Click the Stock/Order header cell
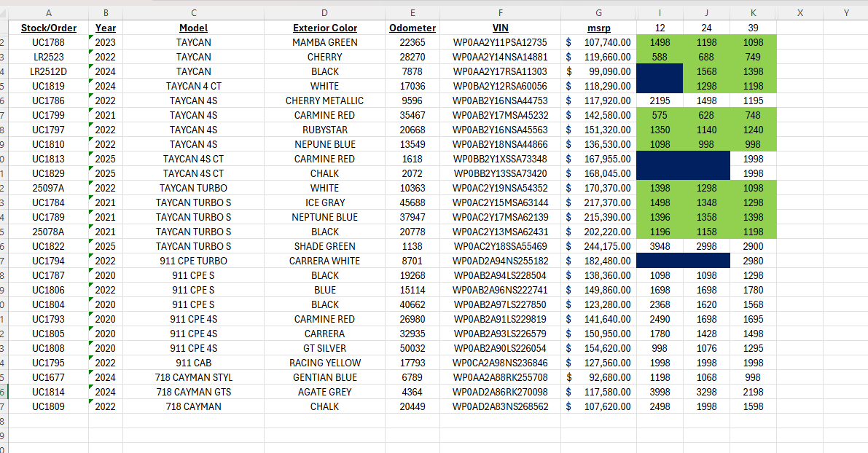This screenshot has height=453, width=868. pyautogui.click(x=49, y=28)
